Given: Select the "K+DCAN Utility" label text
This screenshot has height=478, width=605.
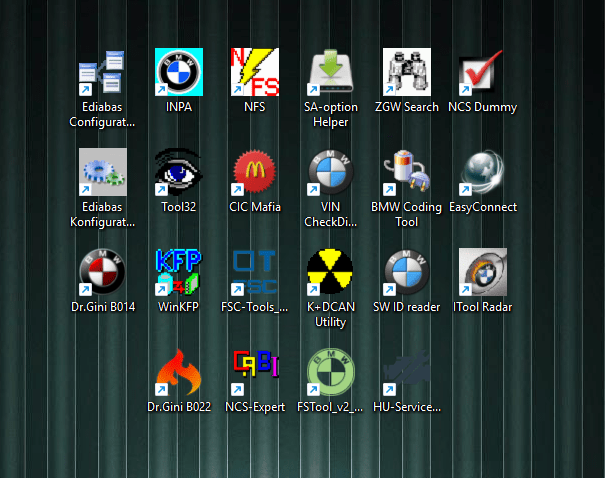Looking at the screenshot, I should (331, 314).
